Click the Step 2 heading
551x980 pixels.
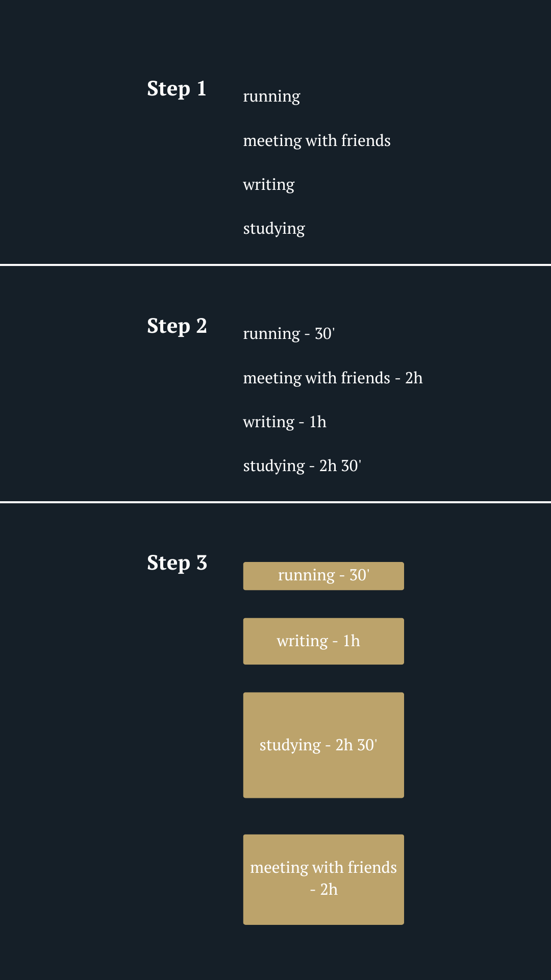pyautogui.click(x=177, y=326)
